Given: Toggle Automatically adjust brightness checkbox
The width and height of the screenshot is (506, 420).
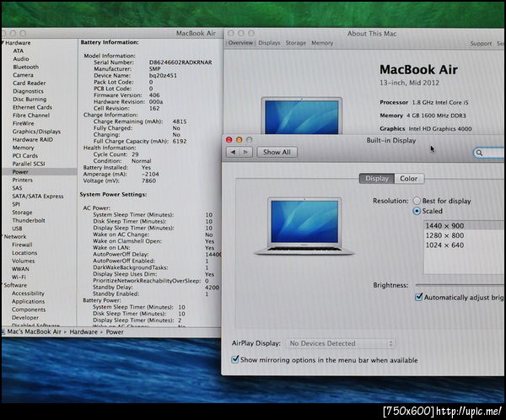Looking at the screenshot, I should pos(418,297).
